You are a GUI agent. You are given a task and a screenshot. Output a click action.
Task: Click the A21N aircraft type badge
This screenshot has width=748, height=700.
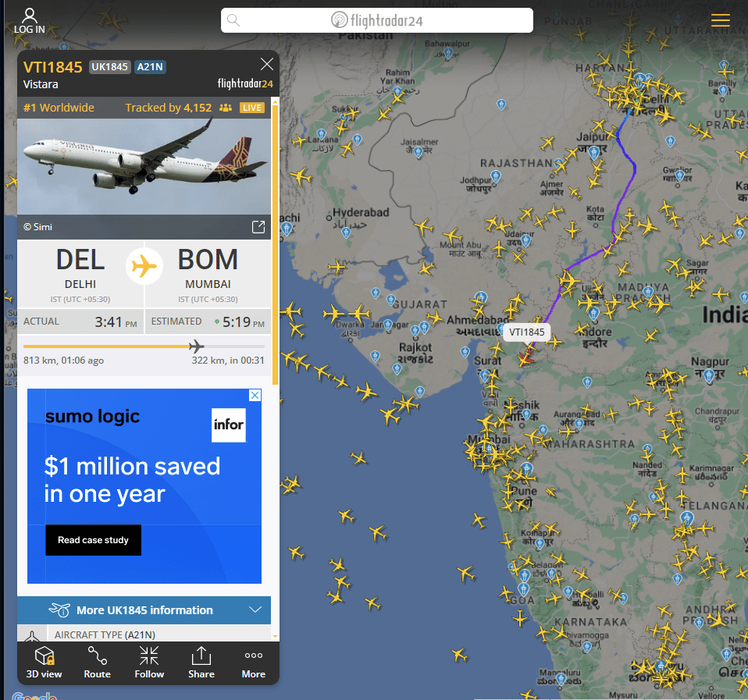pos(151,67)
